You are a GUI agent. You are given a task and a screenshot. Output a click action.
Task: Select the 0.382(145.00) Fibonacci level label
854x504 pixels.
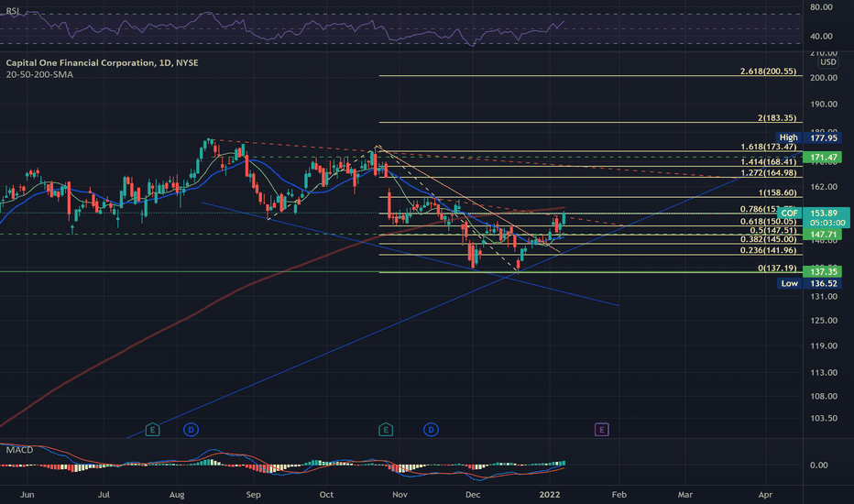coord(768,239)
